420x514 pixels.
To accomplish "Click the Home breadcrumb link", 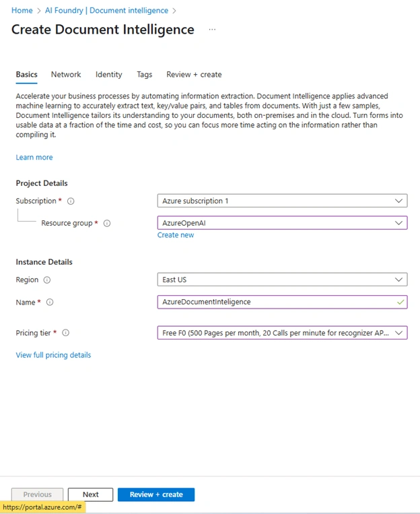I will [22, 11].
